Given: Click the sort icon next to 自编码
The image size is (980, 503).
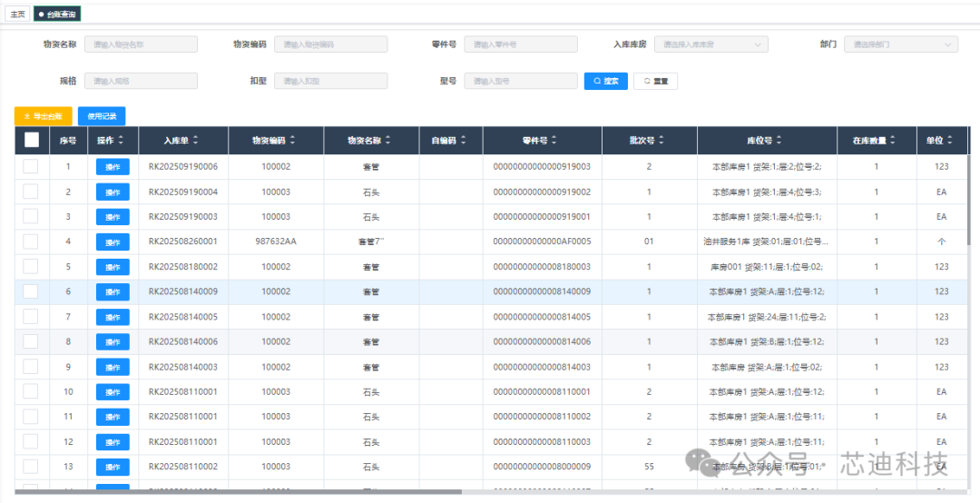Looking at the screenshot, I should click(x=465, y=141).
